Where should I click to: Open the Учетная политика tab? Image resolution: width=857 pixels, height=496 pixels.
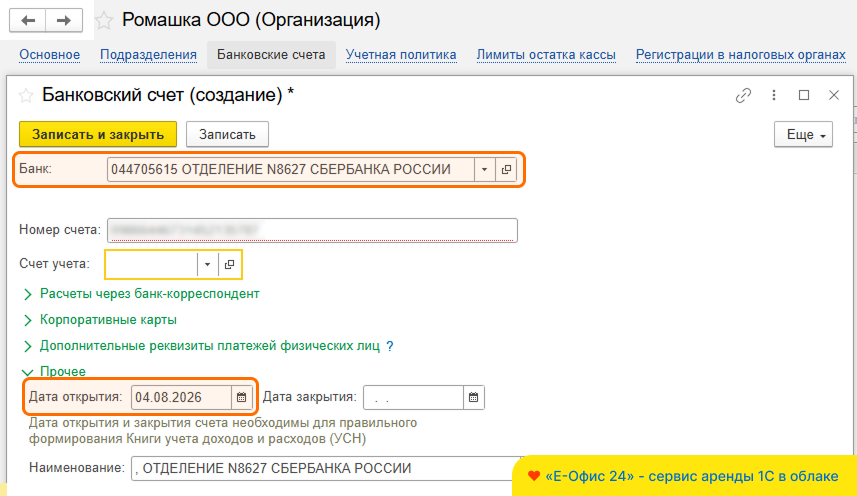point(401,55)
